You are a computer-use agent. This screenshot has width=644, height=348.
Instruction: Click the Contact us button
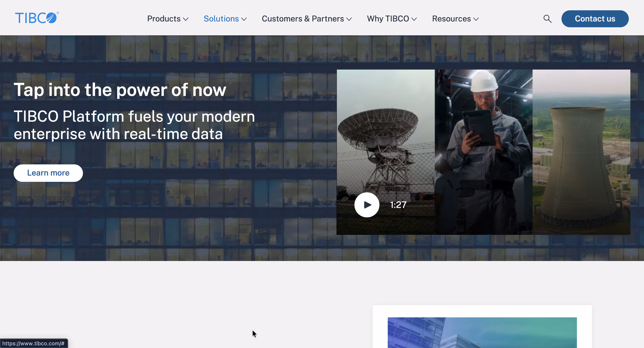click(x=595, y=19)
